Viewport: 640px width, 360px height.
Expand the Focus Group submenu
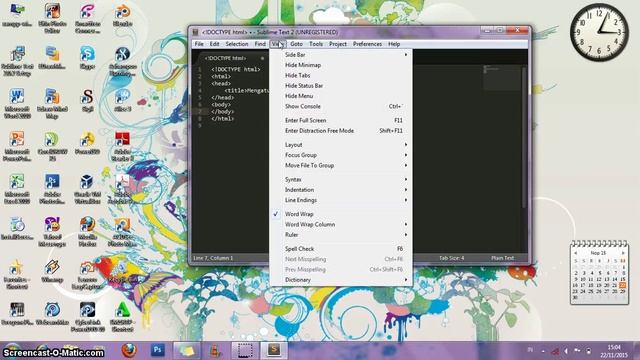tap(340, 155)
